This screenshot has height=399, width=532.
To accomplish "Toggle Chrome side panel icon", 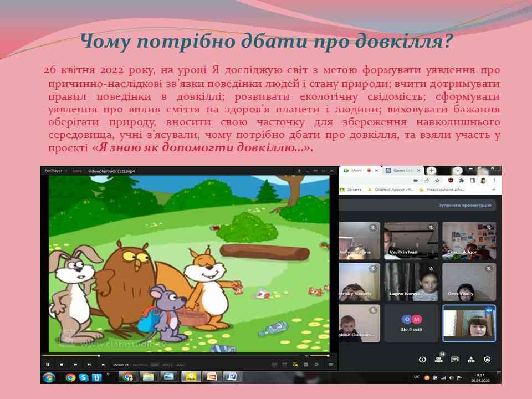I will click(472, 181).
